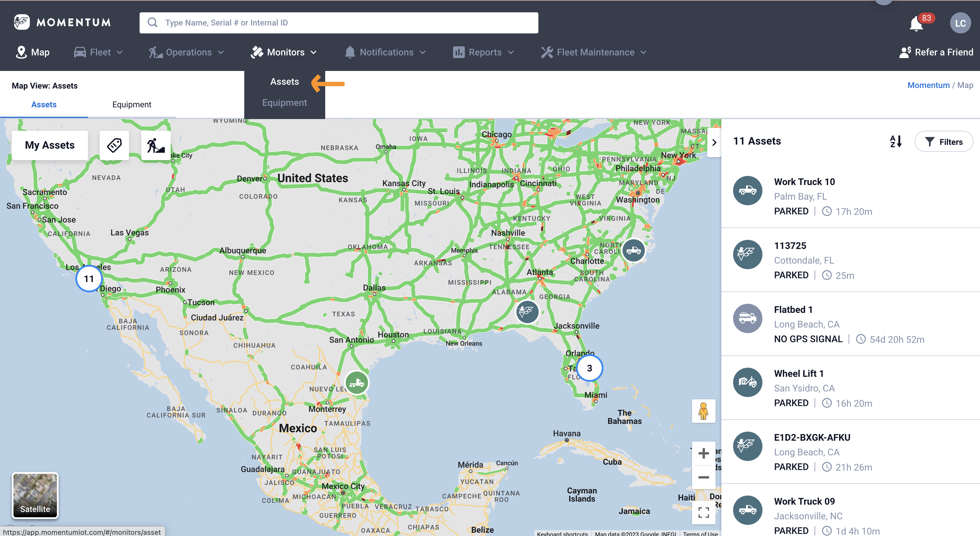This screenshot has height=536, width=980.
Task: Click the asset search input field
Action: pos(339,23)
